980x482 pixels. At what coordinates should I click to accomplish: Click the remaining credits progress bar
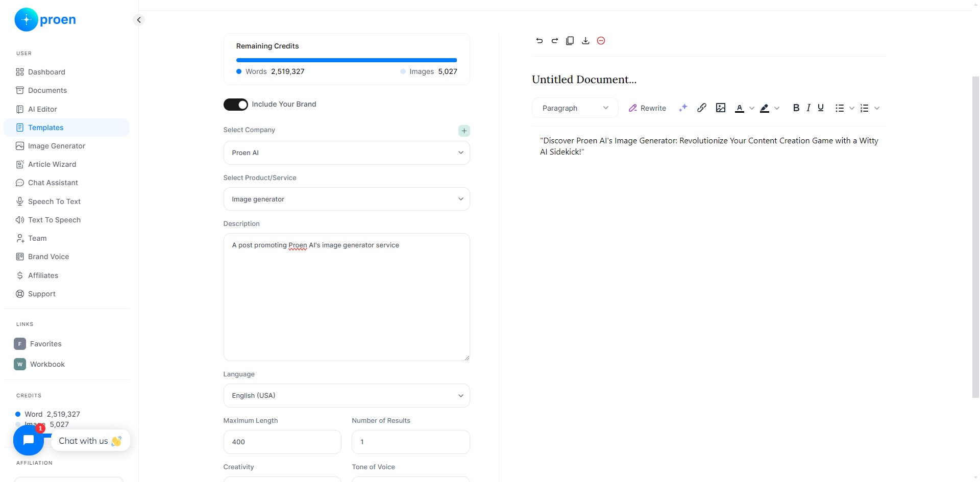[347, 60]
